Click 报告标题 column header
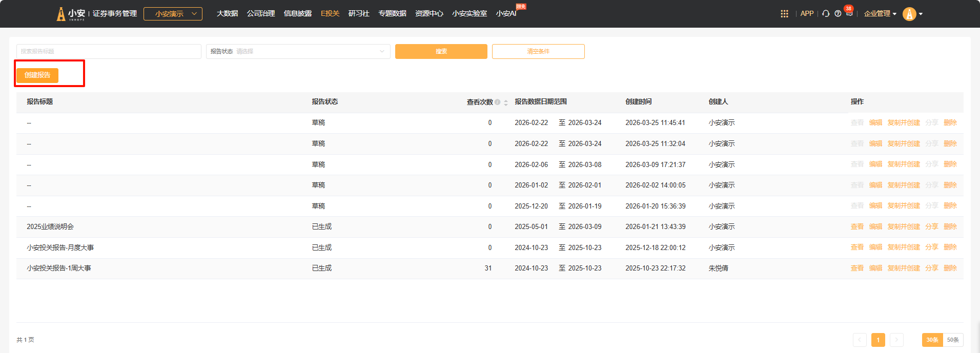Viewport: 980px width, 353px height. coord(40,102)
